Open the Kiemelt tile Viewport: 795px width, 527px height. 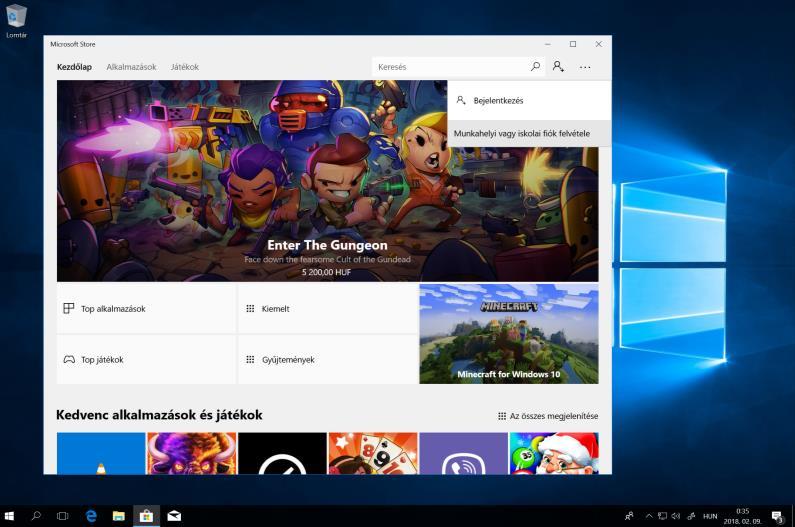(328, 308)
